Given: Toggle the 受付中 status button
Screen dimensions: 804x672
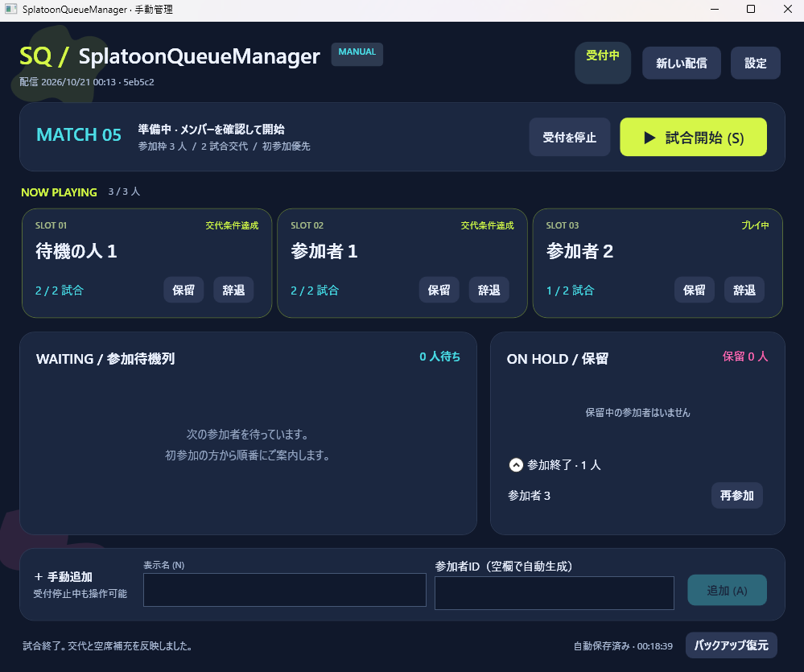Looking at the screenshot, I should click(603, 63).
